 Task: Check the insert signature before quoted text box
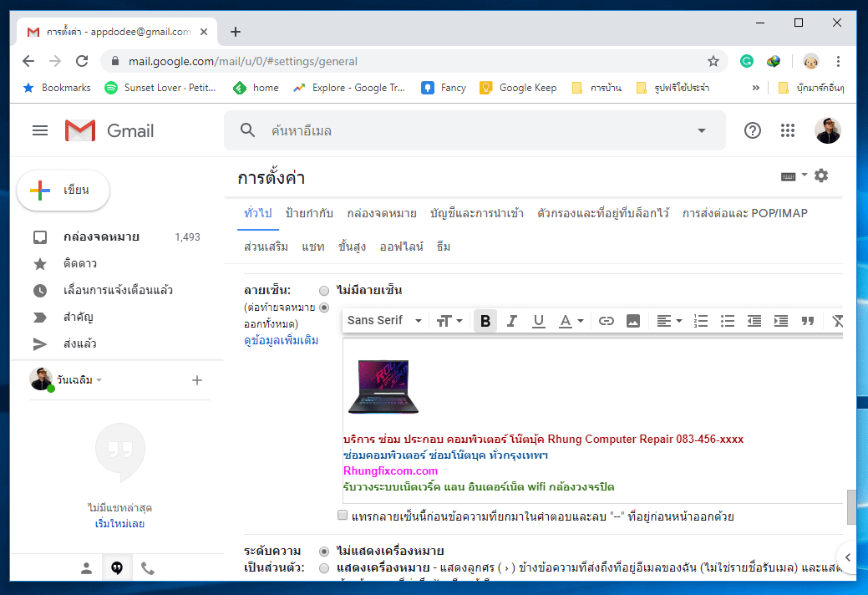point(343,516)
